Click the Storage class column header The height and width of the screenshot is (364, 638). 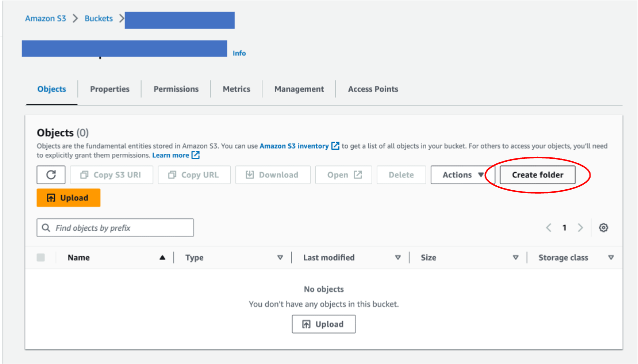pyautogui.click(x=563, y=258)
